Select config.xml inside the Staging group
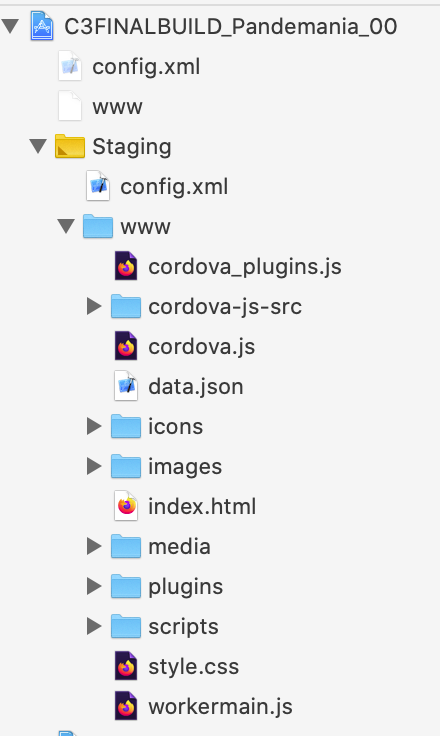Image resolution: width=440 pixels, height=736 pixels. (174, 187)
